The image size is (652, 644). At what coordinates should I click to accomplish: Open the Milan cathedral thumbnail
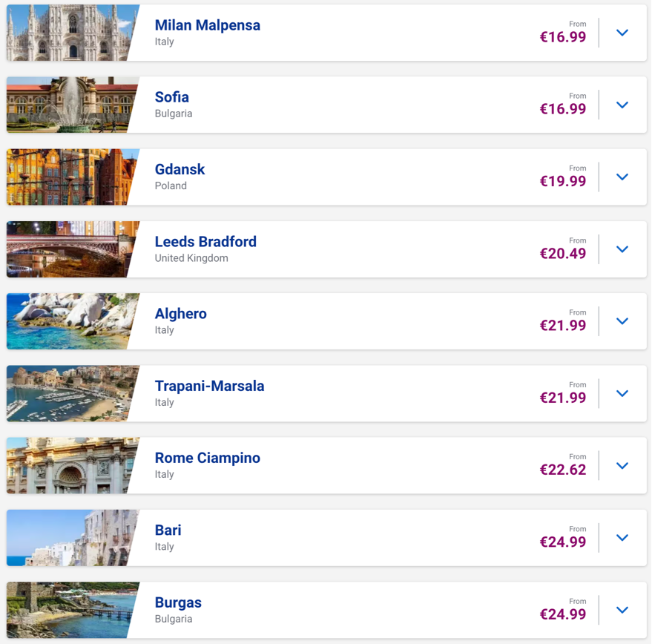coord(70,33)
